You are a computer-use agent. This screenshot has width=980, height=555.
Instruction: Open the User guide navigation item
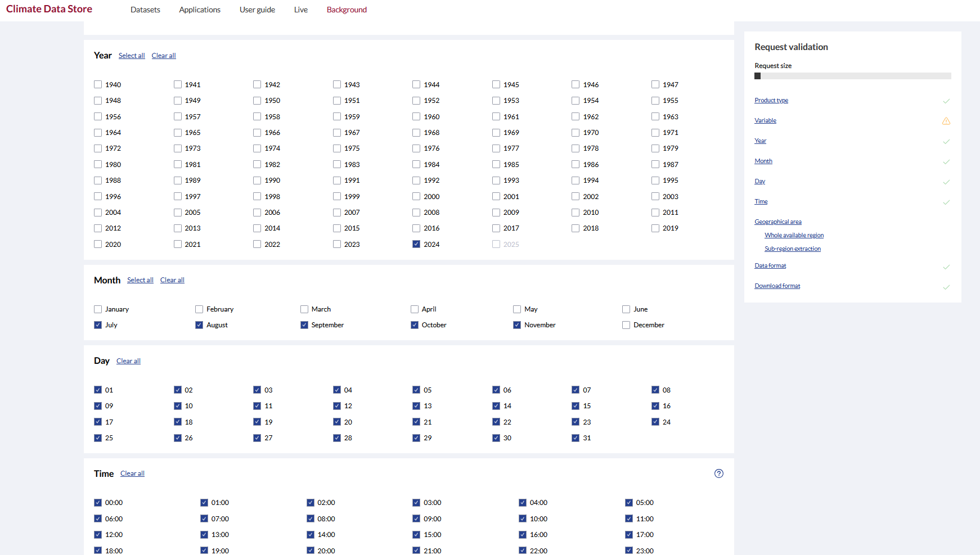pyautogui.click(x=257, y=10)
